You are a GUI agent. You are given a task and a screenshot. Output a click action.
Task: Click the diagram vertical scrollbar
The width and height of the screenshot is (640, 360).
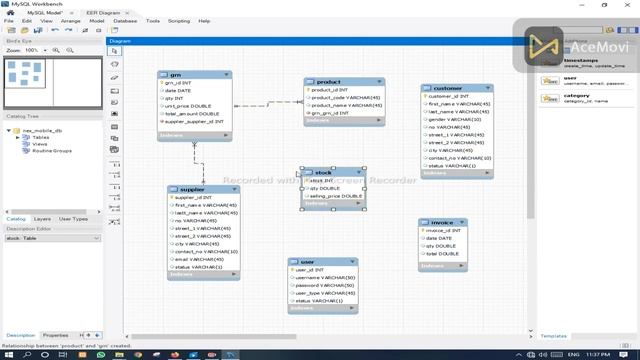pos(531,131)
